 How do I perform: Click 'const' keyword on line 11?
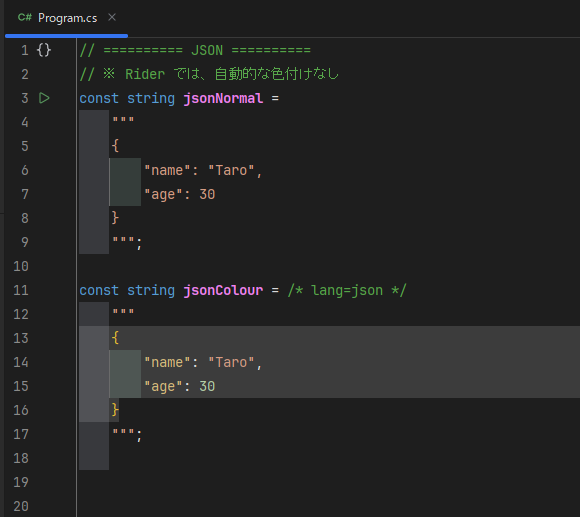tap(99, 290)
